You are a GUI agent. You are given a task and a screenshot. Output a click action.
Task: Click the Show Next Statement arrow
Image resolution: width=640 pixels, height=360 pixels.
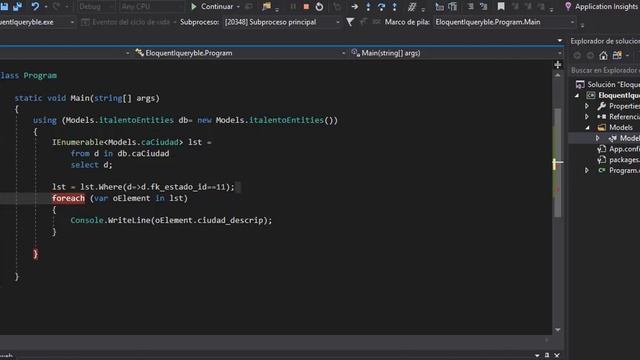[x=354, y=7]
